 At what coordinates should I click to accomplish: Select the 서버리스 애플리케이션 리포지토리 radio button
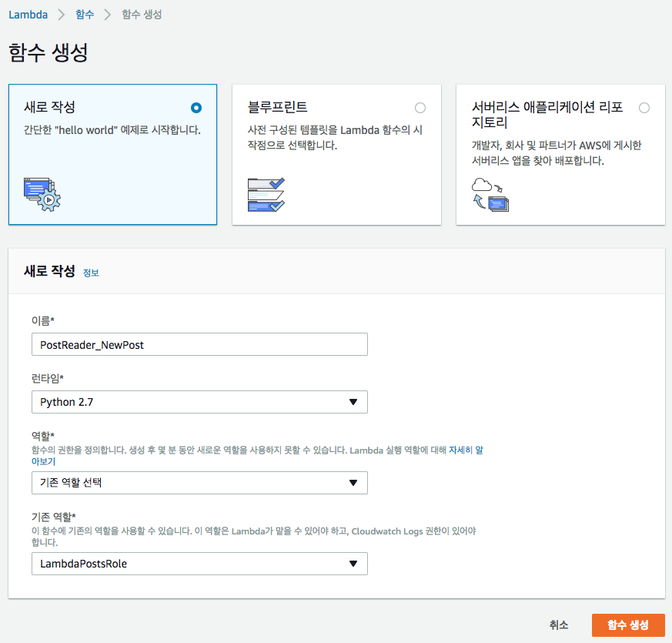[644, 108]
